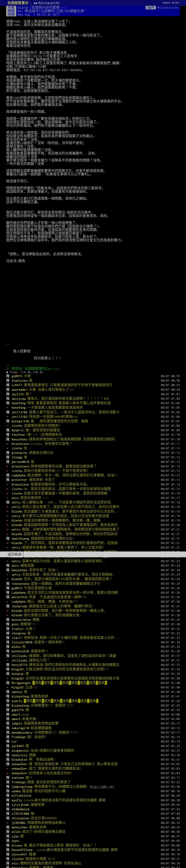Click sakuragi10's comment 給具體建議推
This screenshot has height=868, width=186.
(93, 728)
